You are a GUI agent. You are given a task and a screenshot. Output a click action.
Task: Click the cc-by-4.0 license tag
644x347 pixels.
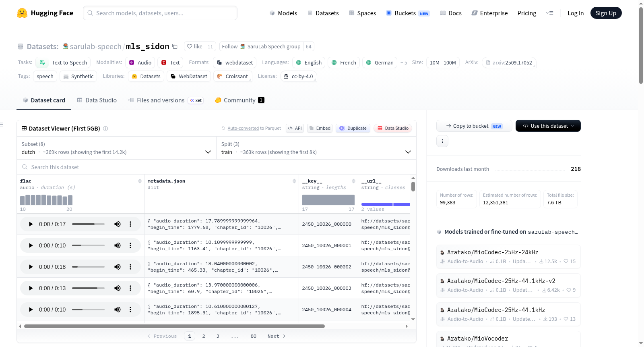(x=298, y=76)
